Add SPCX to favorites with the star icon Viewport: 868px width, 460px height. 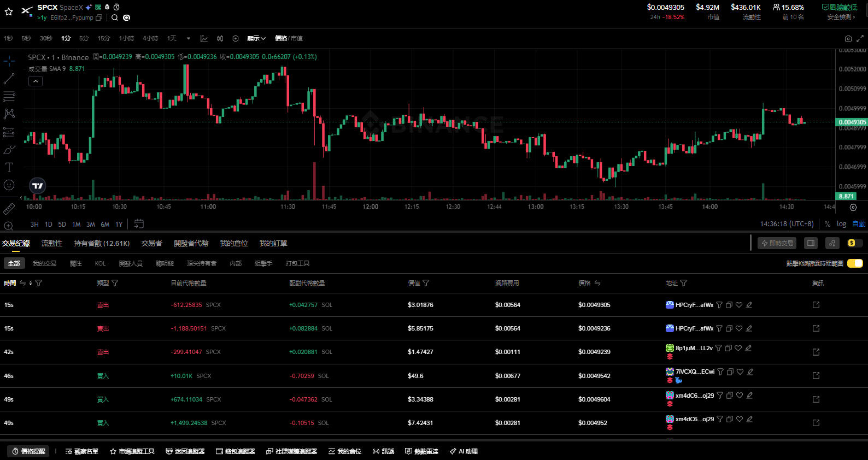coord(9,11)
